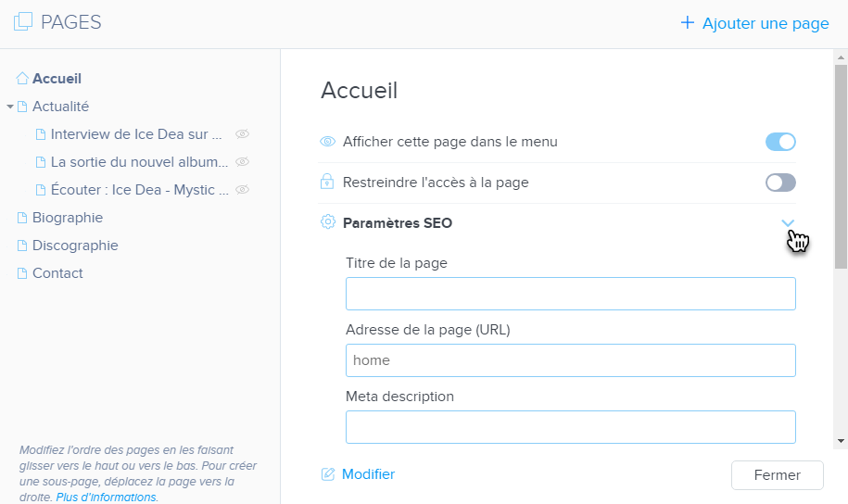Click the home icon beside Accueil
Image resolution: width=848 pixels, height=504 pixels.
click(x=22, y=79)
